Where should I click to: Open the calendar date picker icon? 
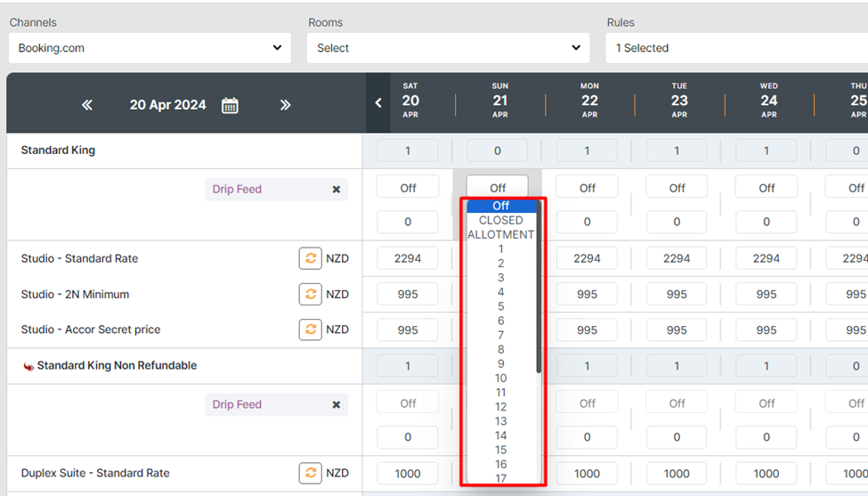[230, 105]
